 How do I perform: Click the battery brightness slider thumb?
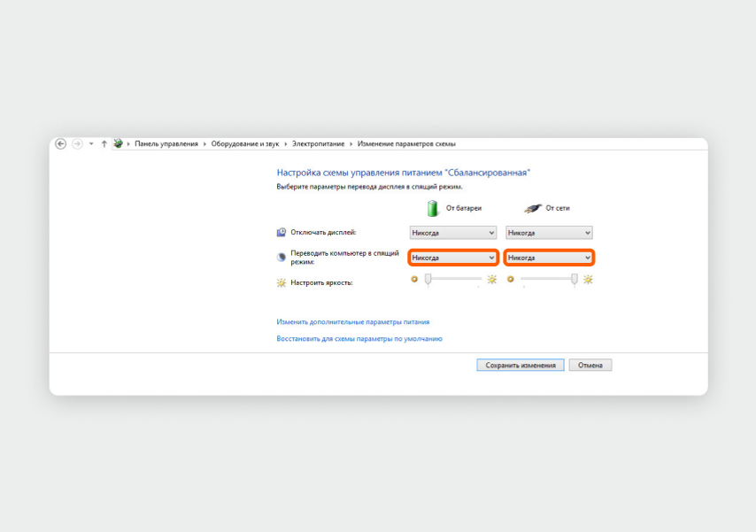428,279
